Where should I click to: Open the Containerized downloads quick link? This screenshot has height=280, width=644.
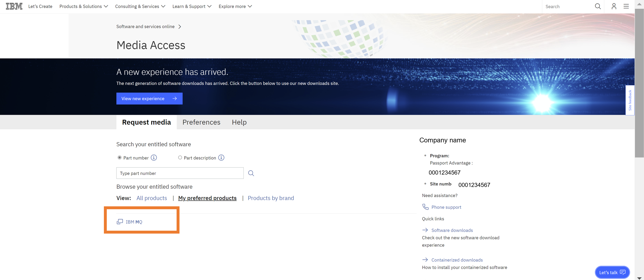pyautogui.click(x=457, y=260)
